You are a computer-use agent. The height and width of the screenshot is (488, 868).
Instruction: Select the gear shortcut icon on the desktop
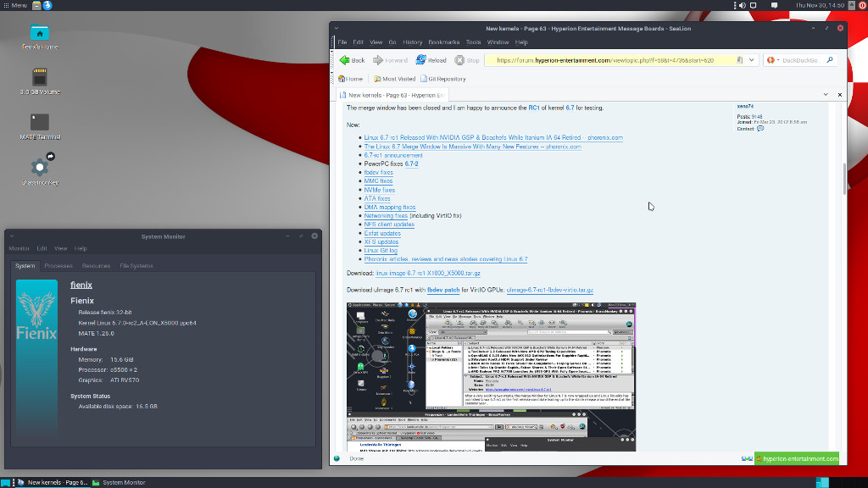(x=40, y=166)
